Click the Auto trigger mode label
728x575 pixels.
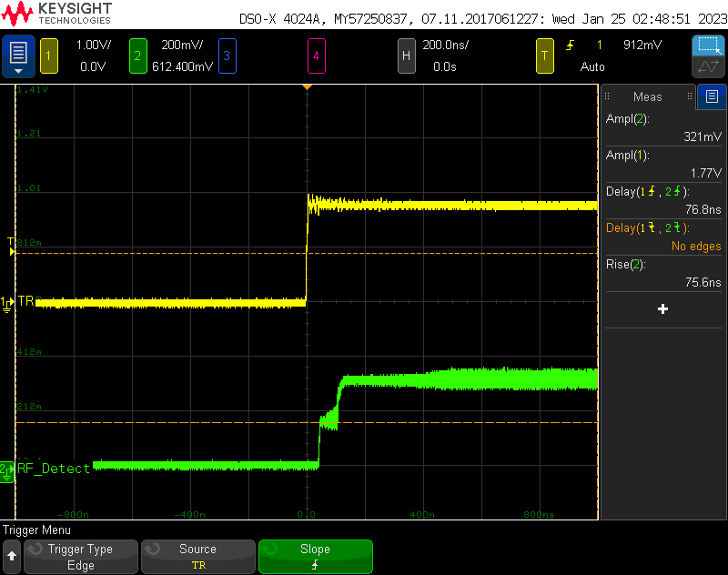click(x=592, y=66)
